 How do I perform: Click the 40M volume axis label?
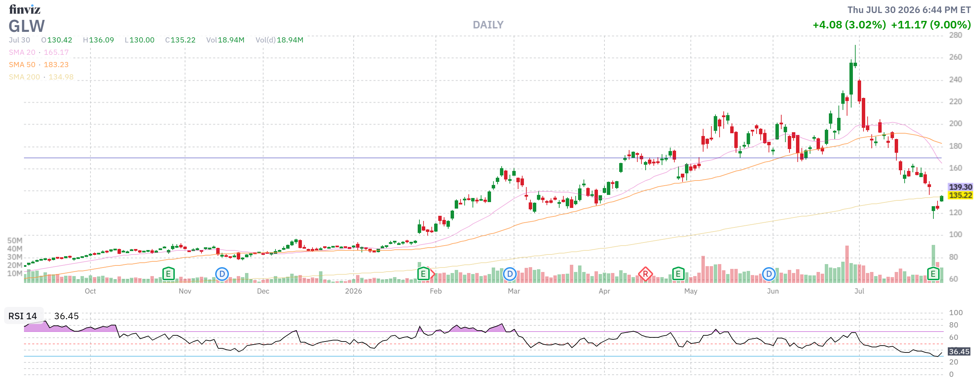pyautogui.click(x=15, y=249)
